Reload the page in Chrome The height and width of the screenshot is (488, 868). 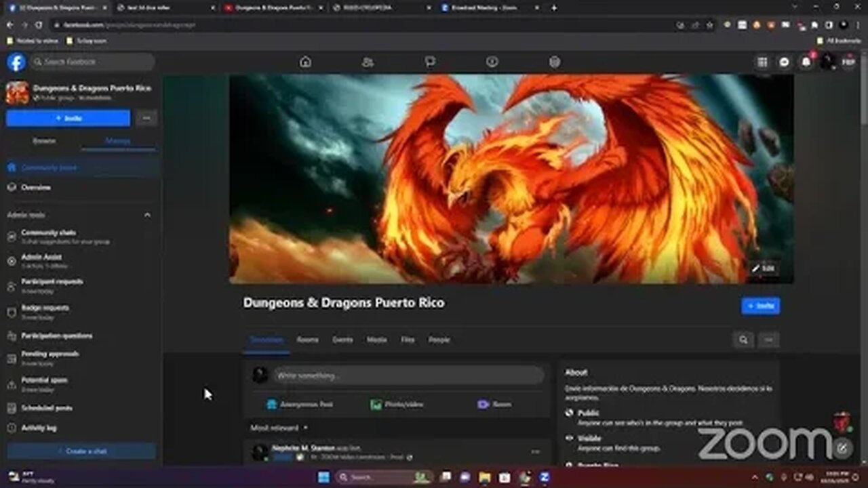pyautogui.click(x=39, y=24)
